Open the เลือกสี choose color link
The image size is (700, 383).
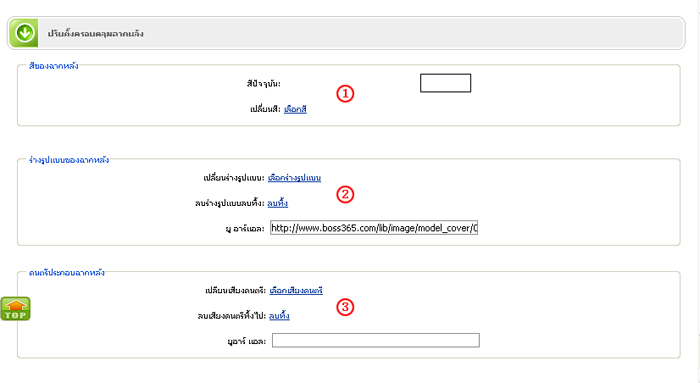(x=295, y=109)
